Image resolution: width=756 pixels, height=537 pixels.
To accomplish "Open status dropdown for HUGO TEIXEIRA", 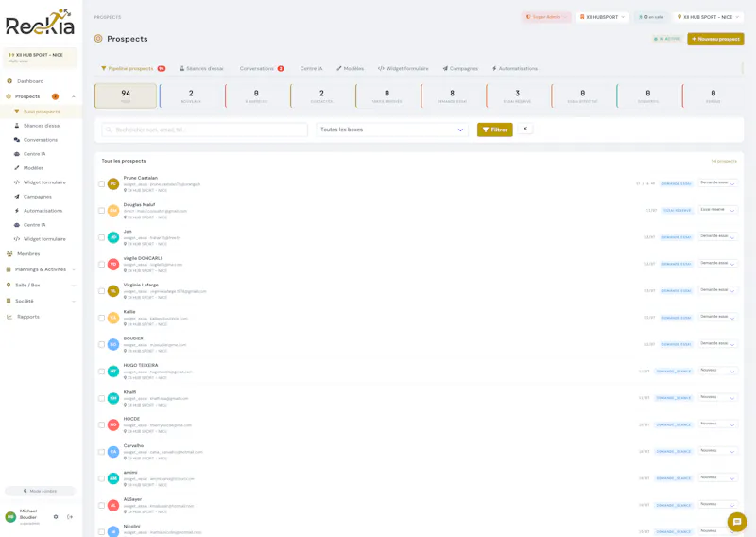I will (x=717, y=371).
